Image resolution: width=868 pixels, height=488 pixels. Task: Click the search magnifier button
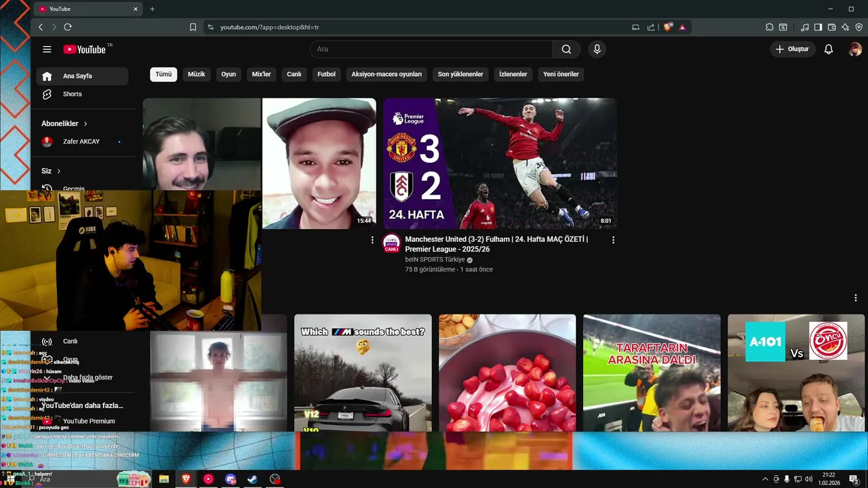[x=566, y=49]
